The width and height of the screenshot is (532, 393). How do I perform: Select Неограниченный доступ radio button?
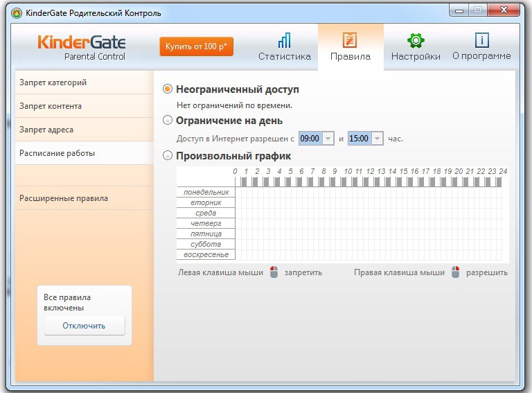coord(168,89)
